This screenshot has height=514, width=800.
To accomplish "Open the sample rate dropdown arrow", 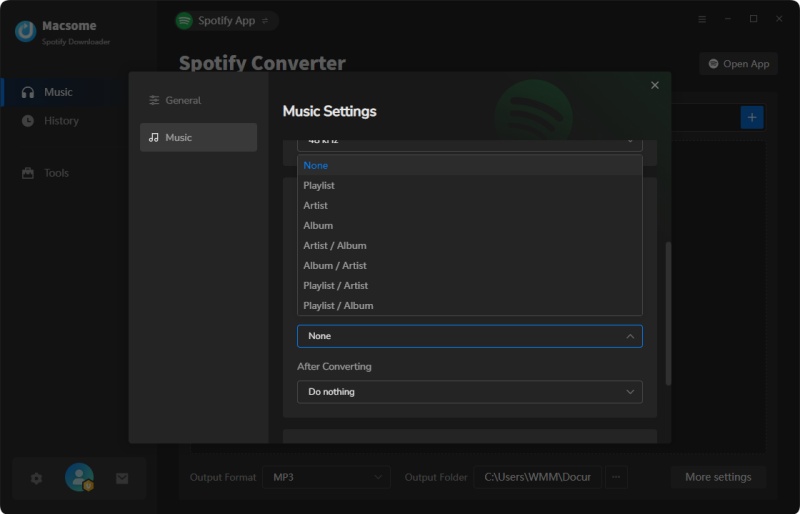I will click(630, 141).
